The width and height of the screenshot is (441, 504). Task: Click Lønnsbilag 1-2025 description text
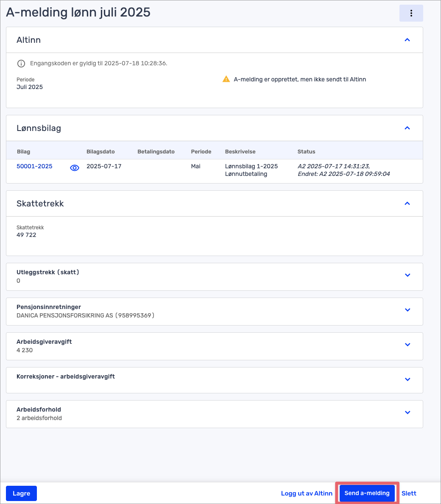(251, 166)
